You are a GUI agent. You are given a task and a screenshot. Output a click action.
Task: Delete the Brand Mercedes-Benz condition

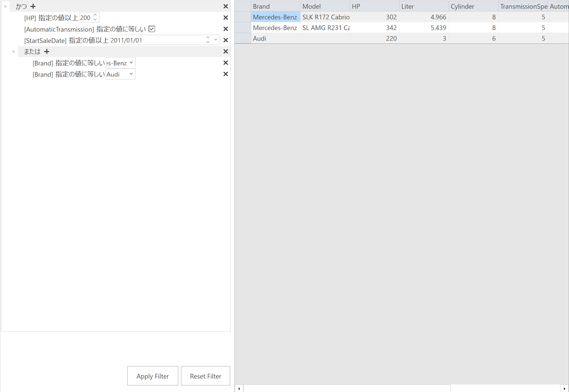(225, 63)
